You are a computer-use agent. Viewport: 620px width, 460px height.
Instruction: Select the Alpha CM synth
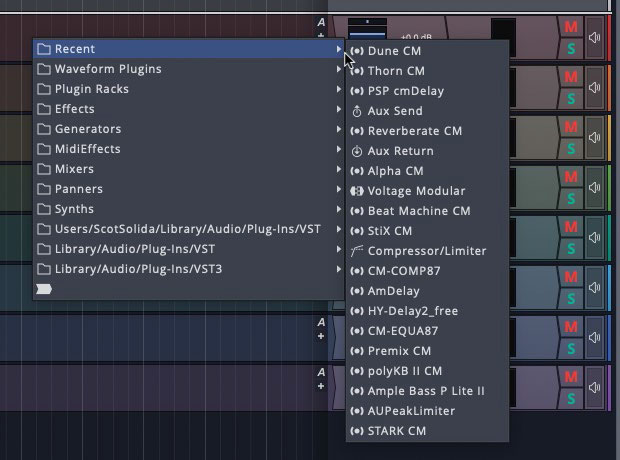[427, 171]
